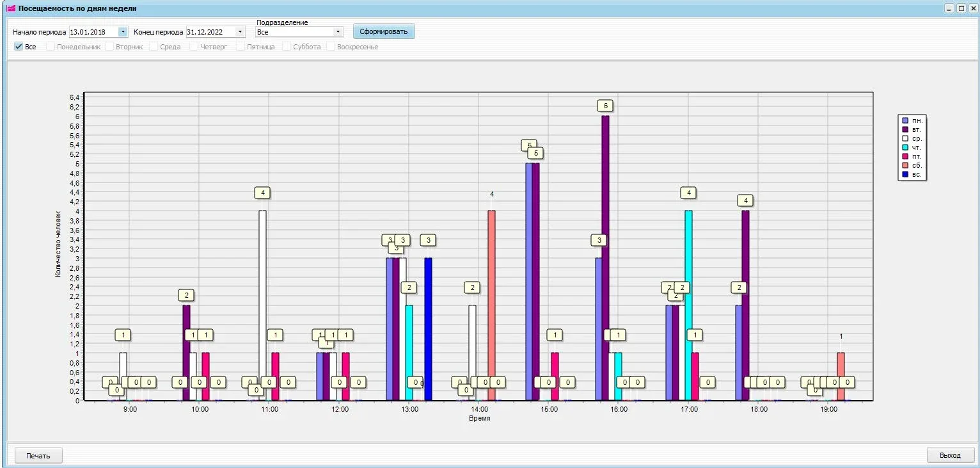Click the "Время" axis title
980x468 pixels.
pyautogui.click(x=479, y=418)
